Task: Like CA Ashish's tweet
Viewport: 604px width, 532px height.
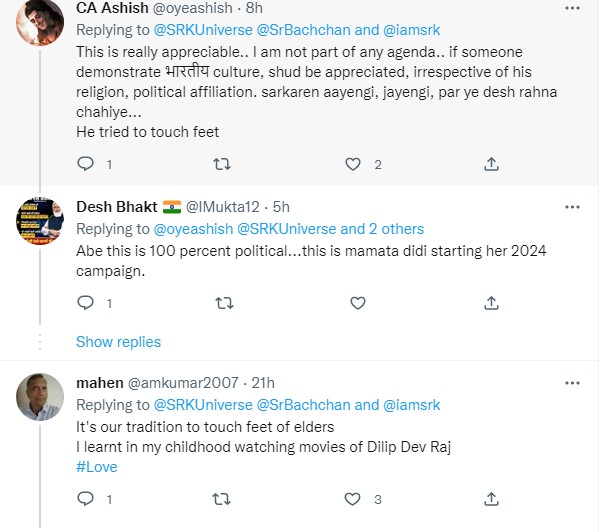Action: pos(352,164)
